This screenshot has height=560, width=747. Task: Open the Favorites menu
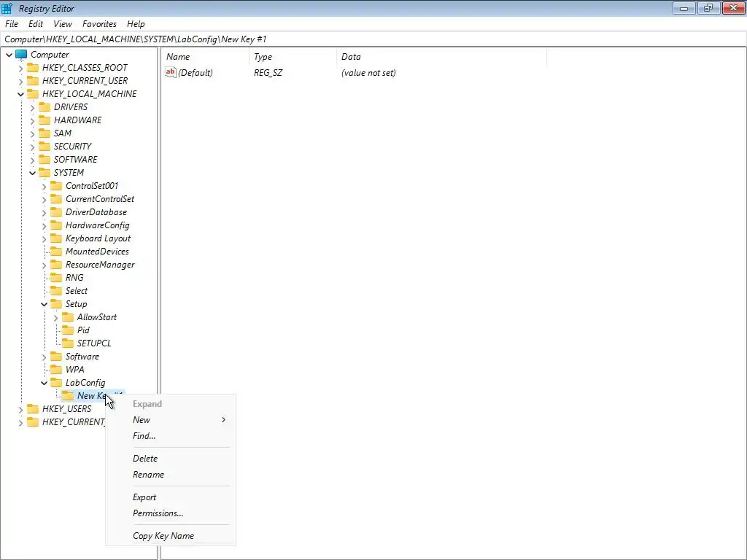(x=99, y=24)
